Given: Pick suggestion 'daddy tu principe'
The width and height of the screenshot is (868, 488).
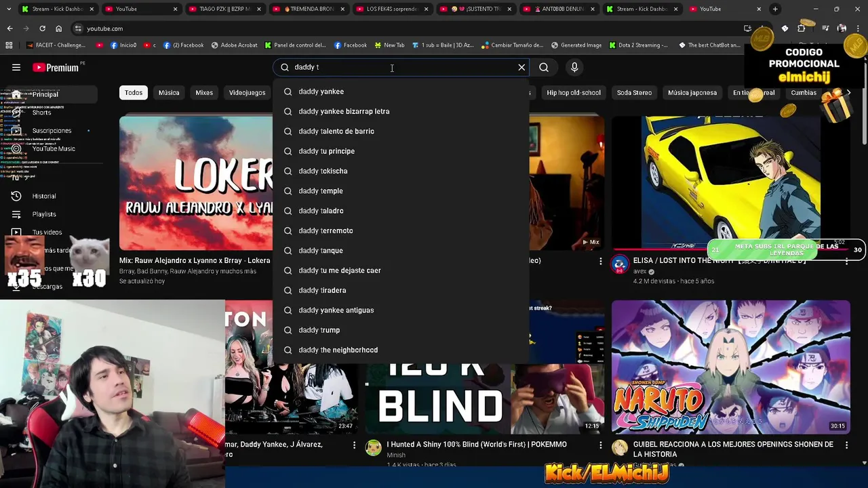Looking at the screenshot, I should point(401,151).
